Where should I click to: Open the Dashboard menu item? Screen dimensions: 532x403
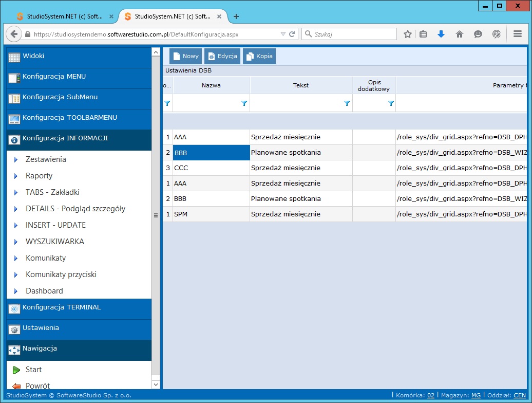pos(44,291)
